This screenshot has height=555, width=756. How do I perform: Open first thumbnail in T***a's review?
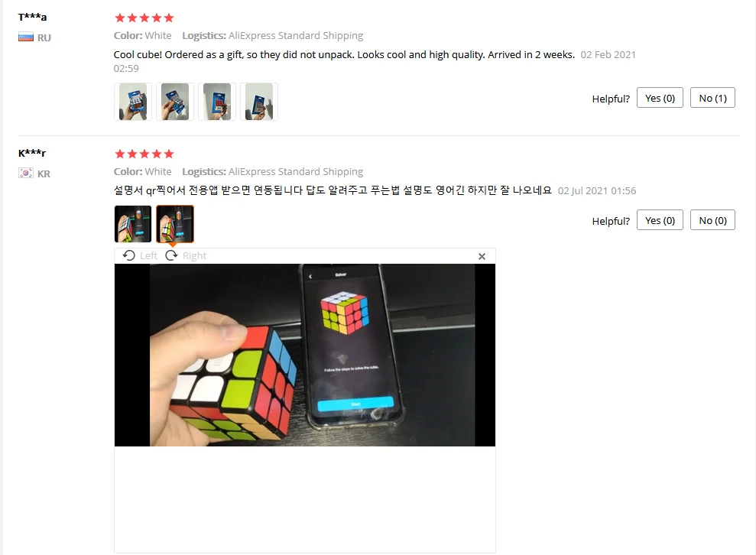(132, 102)
